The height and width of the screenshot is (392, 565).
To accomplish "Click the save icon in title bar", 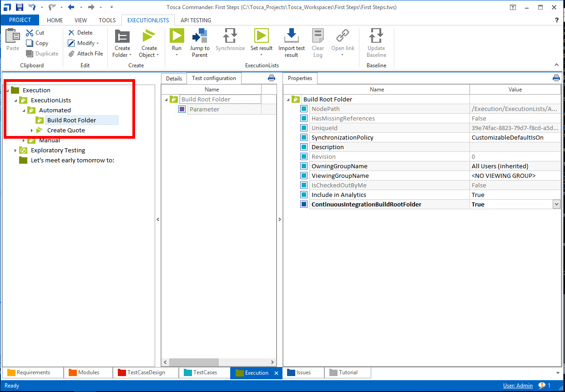I will [x=19, y=7].
